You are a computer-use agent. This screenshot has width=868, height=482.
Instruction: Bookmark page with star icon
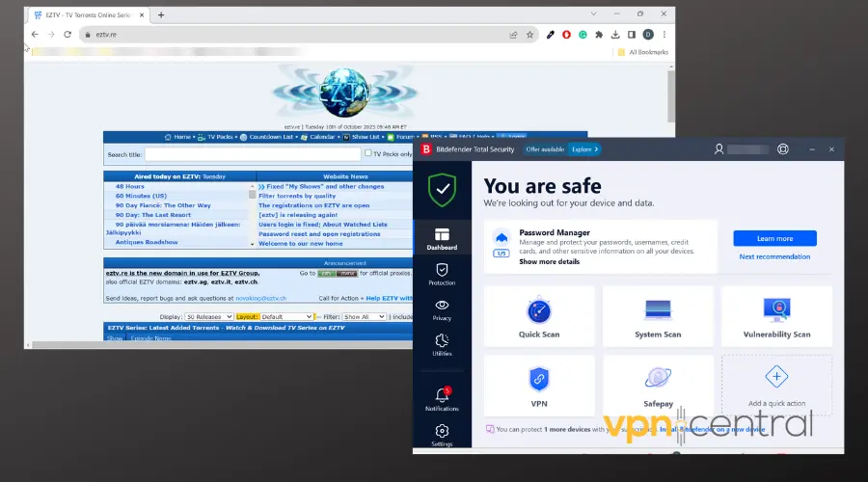point(529,35)
